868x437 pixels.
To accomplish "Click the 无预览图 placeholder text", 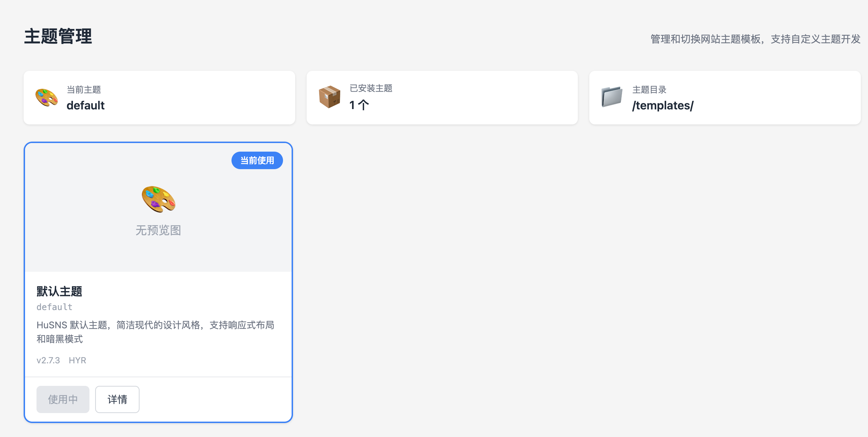I will pyautogui.click(x=158, y=230).
